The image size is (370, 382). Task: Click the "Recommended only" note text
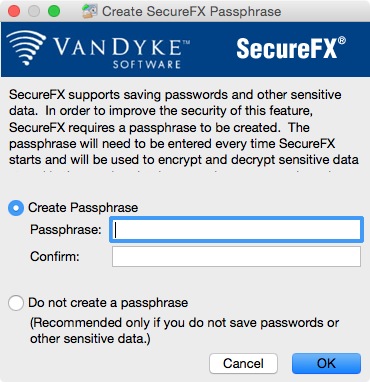click(184, 331)
